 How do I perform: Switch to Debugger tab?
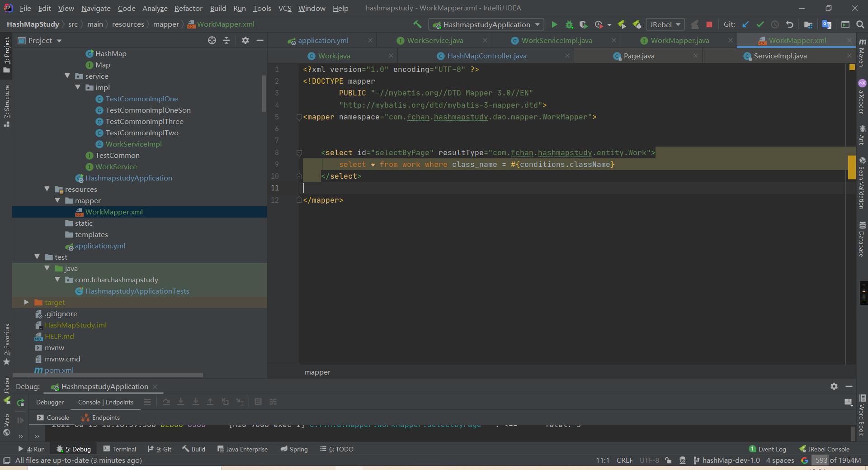coord(50,402)
